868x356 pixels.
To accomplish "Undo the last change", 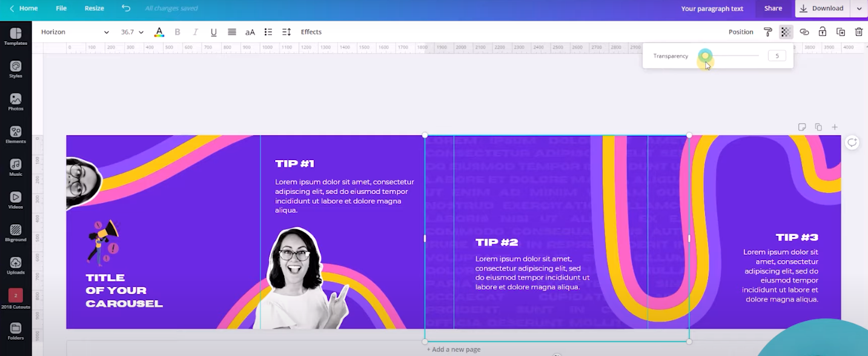I will [126, 8].
